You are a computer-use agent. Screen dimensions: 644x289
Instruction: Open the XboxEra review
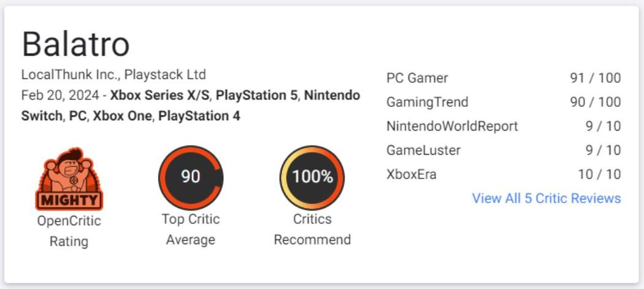[x=411, y=174]
